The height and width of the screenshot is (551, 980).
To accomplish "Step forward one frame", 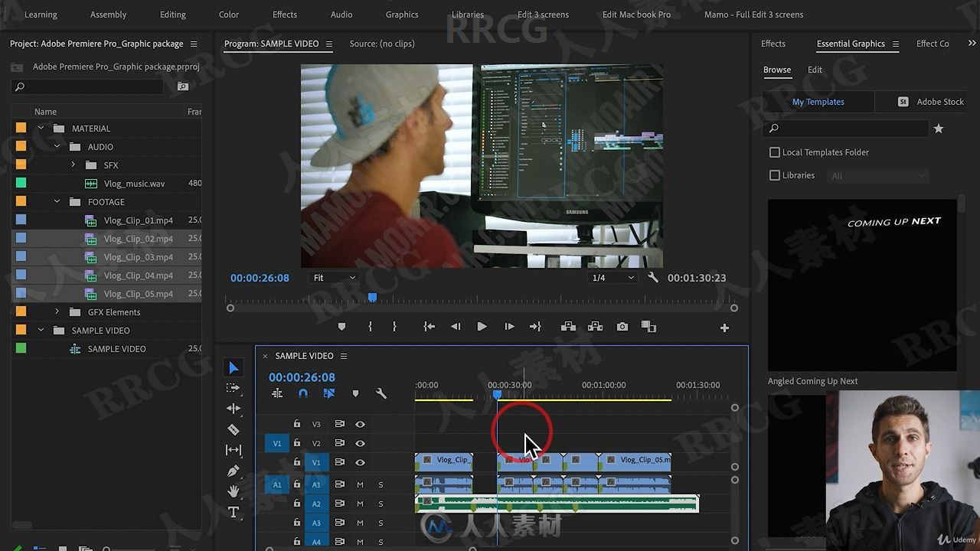I will coord(509,327).
